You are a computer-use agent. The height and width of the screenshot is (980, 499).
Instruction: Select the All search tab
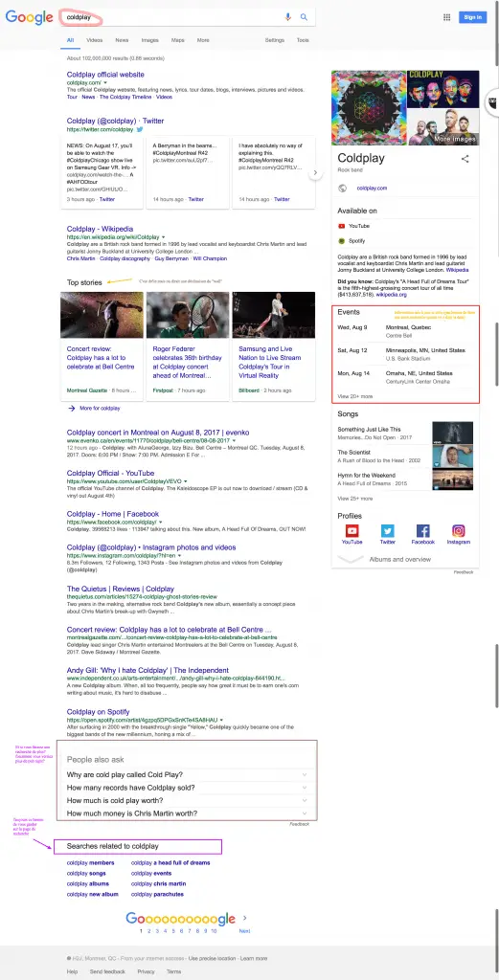click(x=71, y=40)
